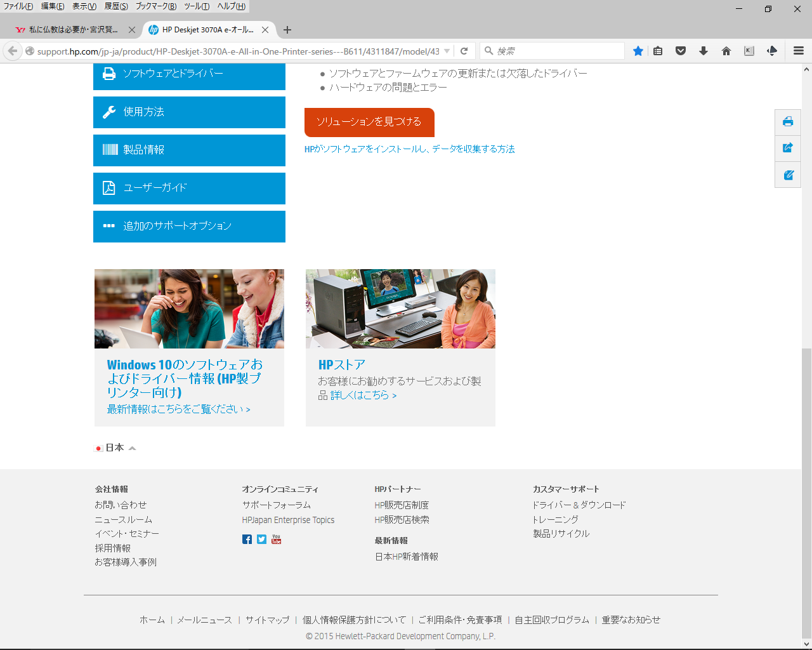The height and width of the screenshot is (650, 812).
Task: Open ユーザーガイド section
Action: click(x=189, y=189)
